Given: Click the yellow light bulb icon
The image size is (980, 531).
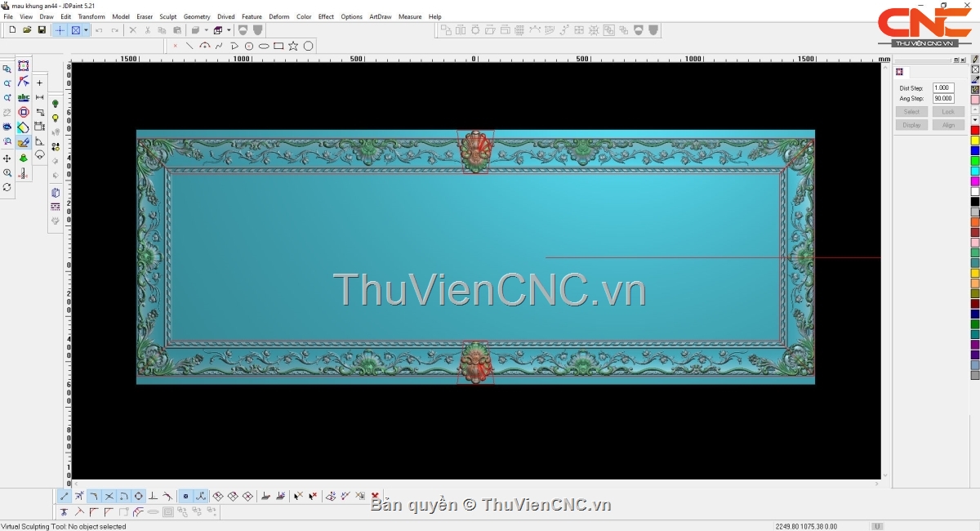Looking at the screenshot, I should click(x=56, y=118).
